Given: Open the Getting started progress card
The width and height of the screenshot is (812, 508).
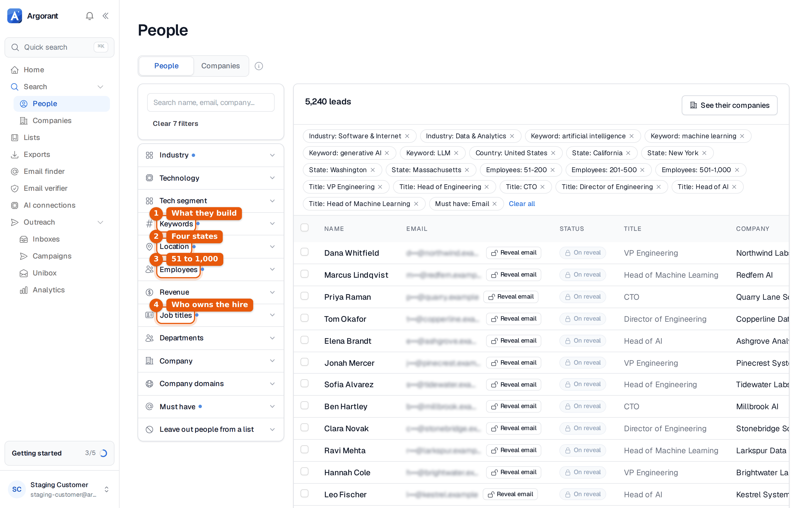Looking at the screenshot, I should click(x=59, y=453).
